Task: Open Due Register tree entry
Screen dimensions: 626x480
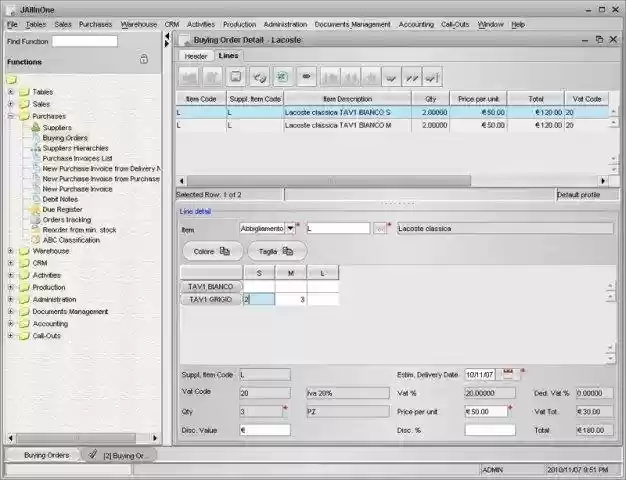Action: click(x=62, y=209)
